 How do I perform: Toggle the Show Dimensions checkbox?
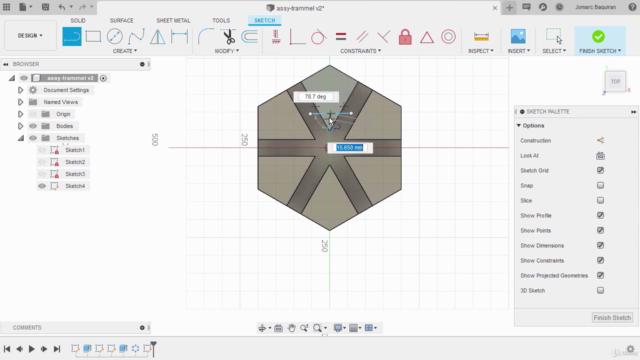click(x=600, y=245)
